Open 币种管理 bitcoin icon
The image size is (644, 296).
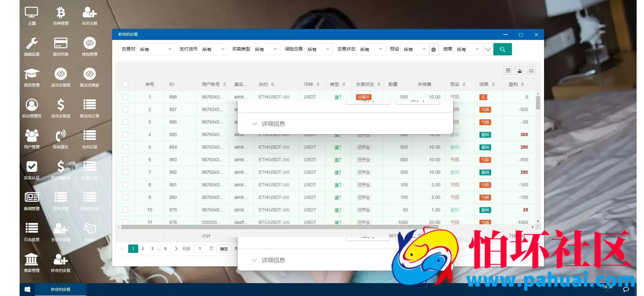coord(60,16)
